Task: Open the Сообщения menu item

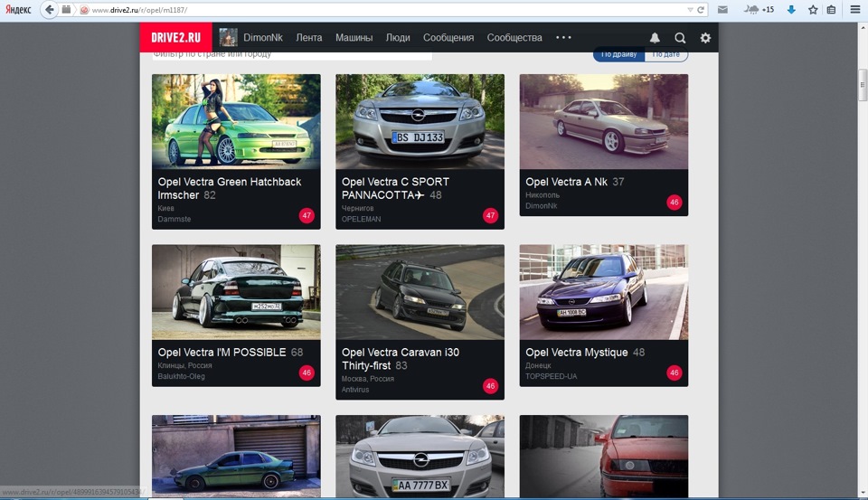Action: 448,38
